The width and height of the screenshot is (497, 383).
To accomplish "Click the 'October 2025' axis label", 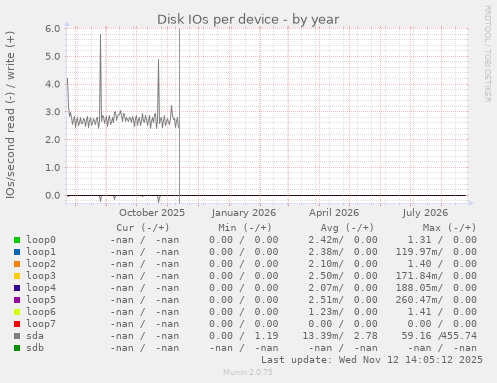I will tap(152, 213).
